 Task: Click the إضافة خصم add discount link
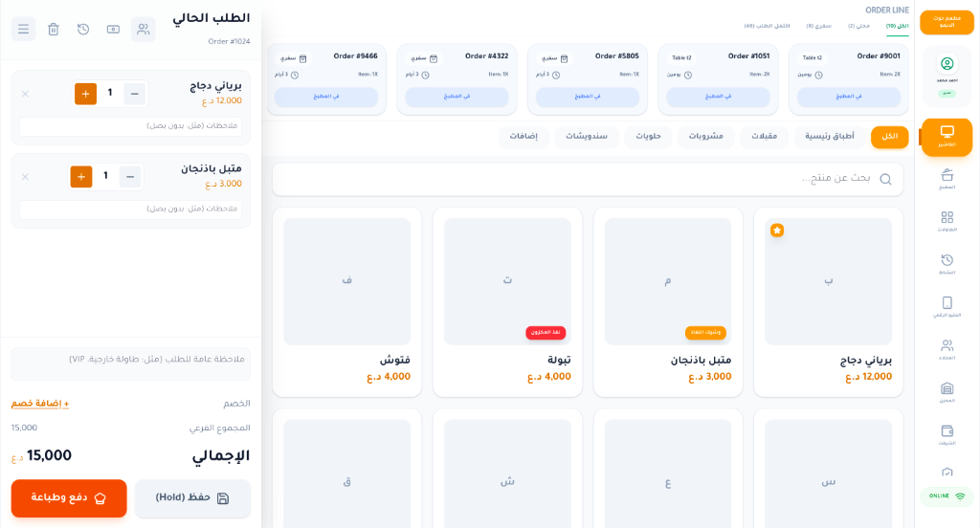(x=40, y=404)
